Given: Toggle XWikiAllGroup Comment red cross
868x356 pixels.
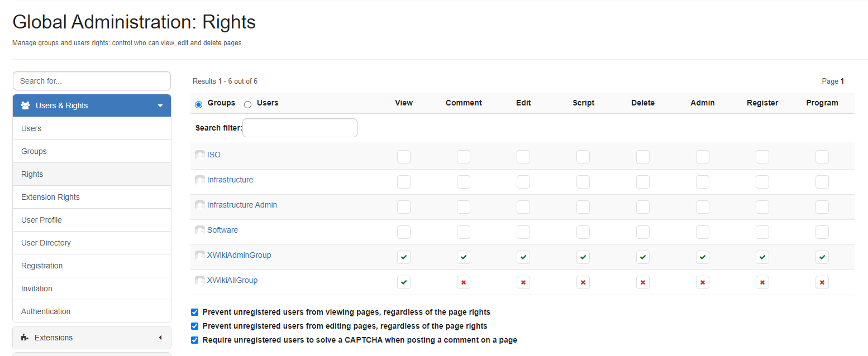Looking at the screenshot, I should 464,282.
